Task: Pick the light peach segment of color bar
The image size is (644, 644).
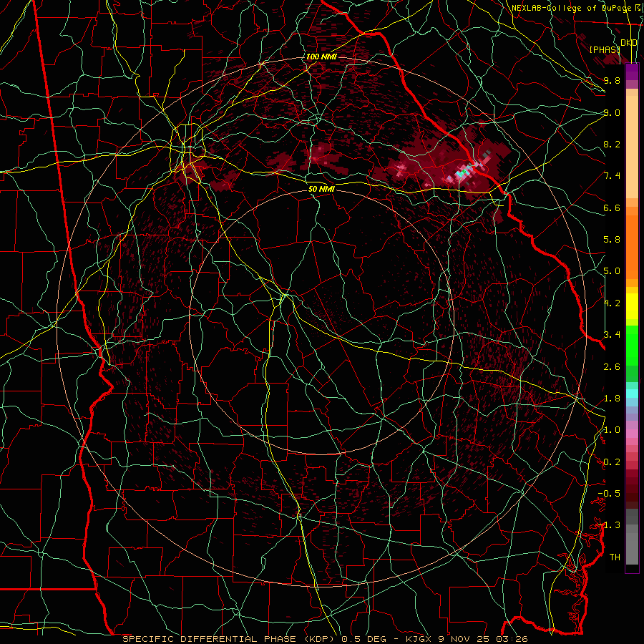Action: pos(632,148)
